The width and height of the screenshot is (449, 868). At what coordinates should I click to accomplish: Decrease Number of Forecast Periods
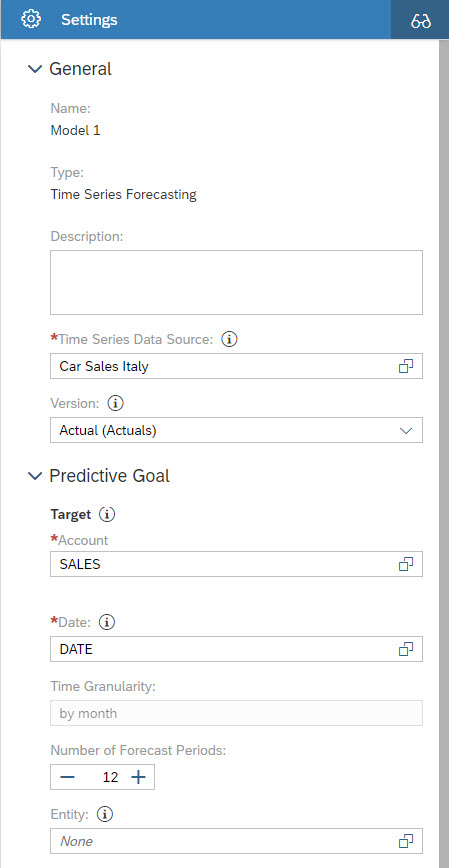tap(68, 777)
